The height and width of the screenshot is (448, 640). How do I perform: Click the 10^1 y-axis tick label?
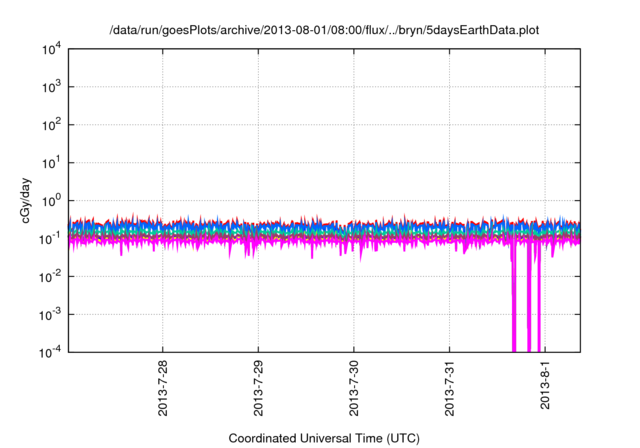[x=51, y=163]
